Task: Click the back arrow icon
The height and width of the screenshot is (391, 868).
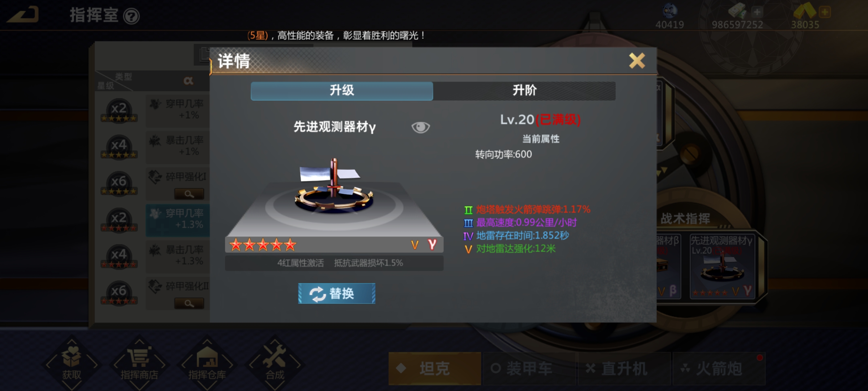Action: [x=22, y=15]
